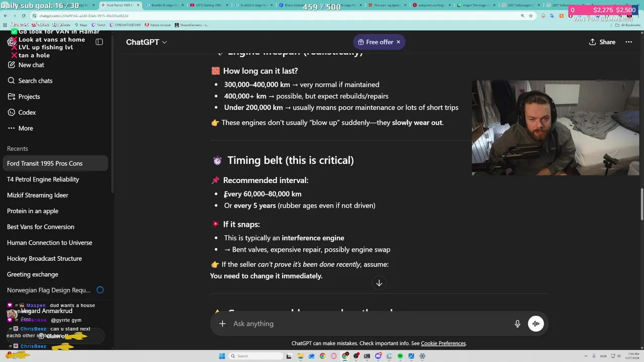Image resolution: width=644 pixels, height=362 pixels.
Task: Switch to the Imgur: The magic tab
Action: (x=476, y=5)
